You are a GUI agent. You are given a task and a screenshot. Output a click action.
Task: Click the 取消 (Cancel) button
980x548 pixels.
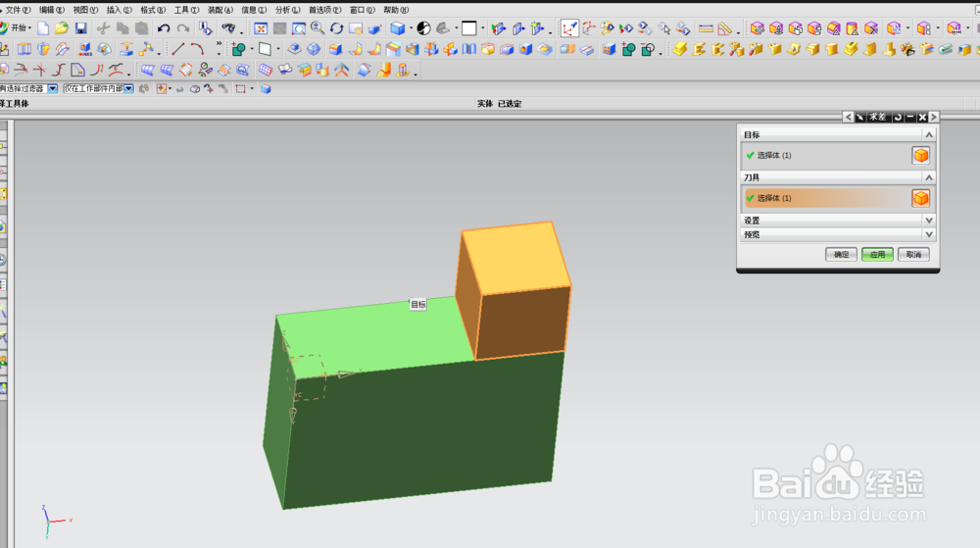click(913, 254)
